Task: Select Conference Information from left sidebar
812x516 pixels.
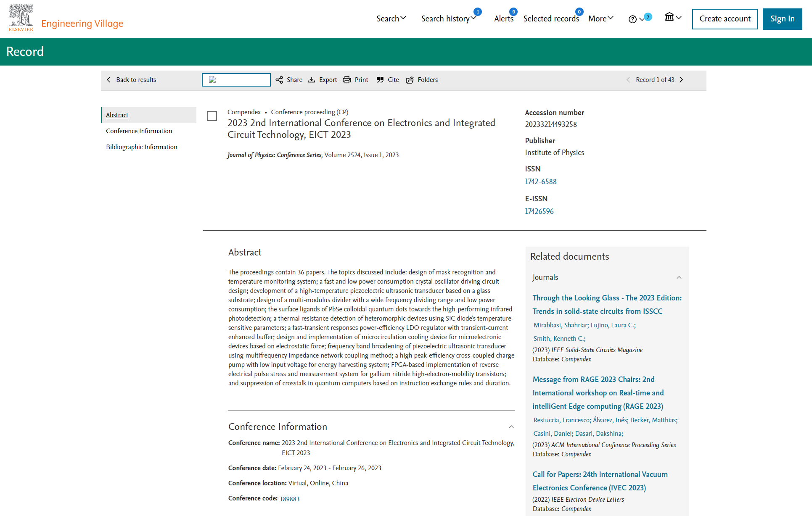Action: 139,131
